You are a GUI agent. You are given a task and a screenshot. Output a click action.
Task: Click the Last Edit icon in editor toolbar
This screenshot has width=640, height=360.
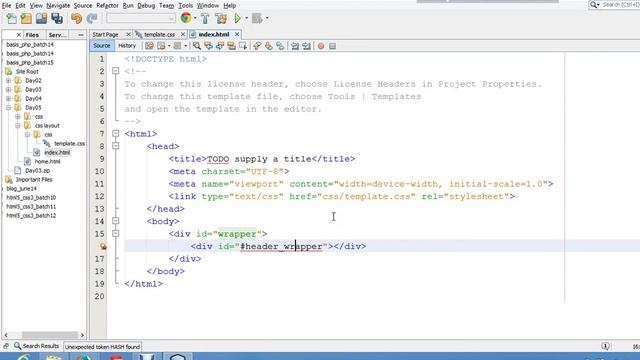[x=149, y=46]
